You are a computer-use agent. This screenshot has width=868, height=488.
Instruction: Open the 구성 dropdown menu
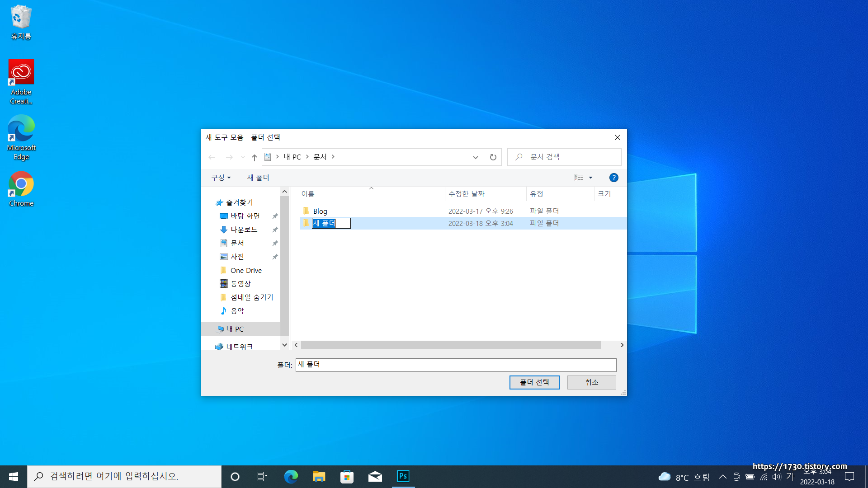click(x=221, y=178)
